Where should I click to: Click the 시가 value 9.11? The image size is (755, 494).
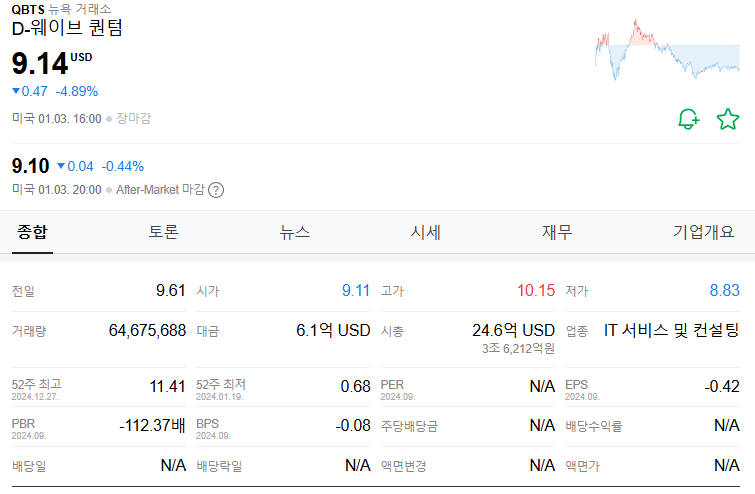[356, 290]
